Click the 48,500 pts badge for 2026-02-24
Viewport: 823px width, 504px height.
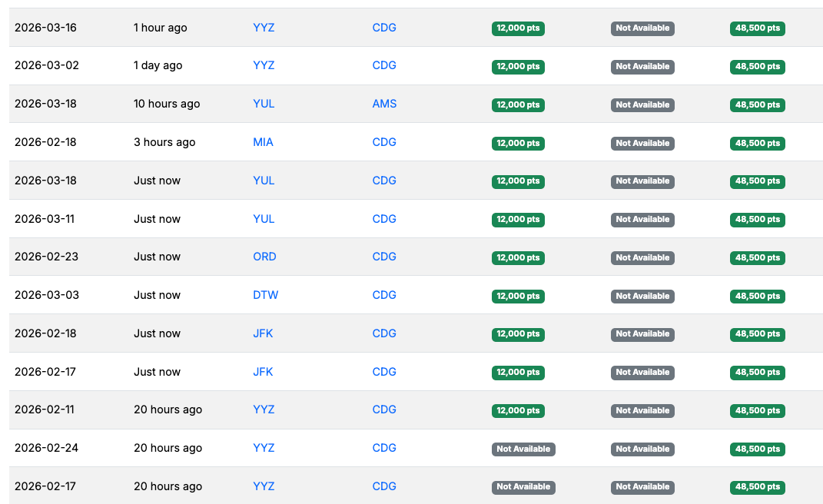coord(758,449)
